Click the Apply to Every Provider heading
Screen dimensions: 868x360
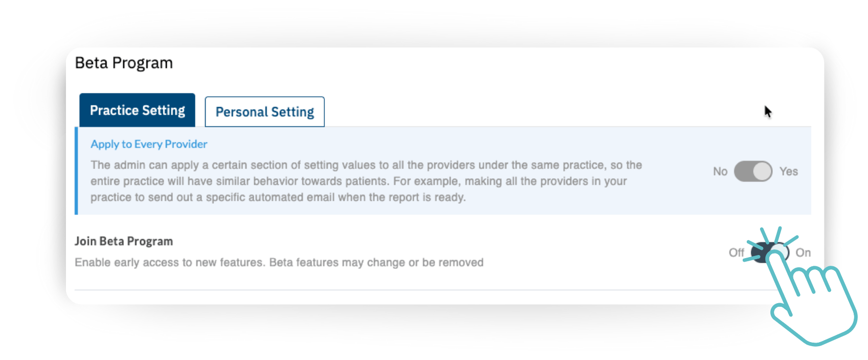coord(149,144)
